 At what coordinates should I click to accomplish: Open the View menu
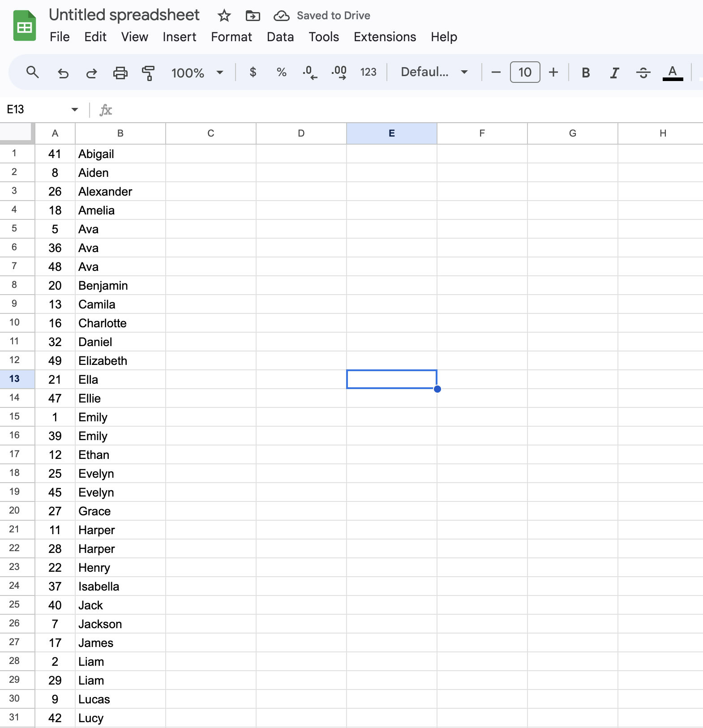[135, 37]
